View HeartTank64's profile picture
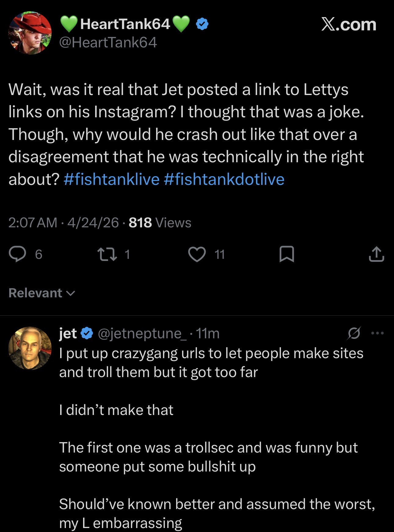Image resolution: width=394 pixels, height=532 pixels. [x=30, y=33]
